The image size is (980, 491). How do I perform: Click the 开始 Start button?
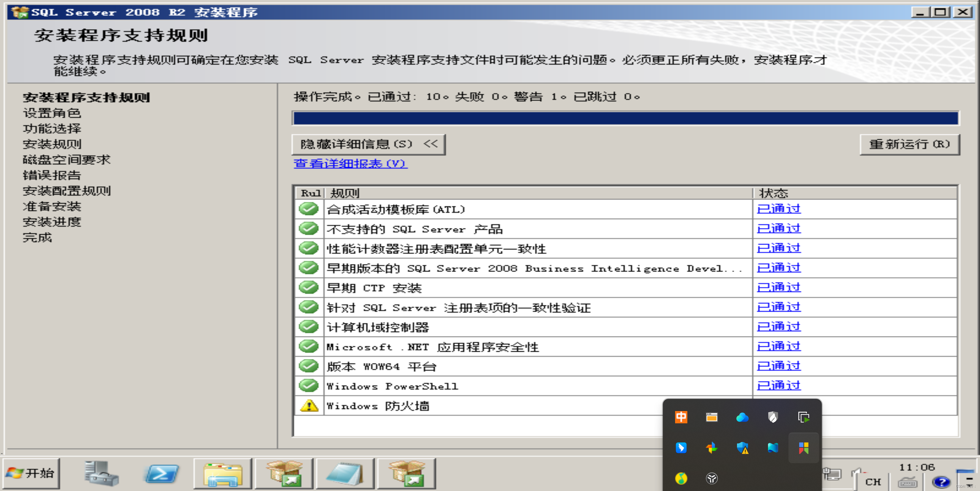pyautogui.click(x=31, y=474)
